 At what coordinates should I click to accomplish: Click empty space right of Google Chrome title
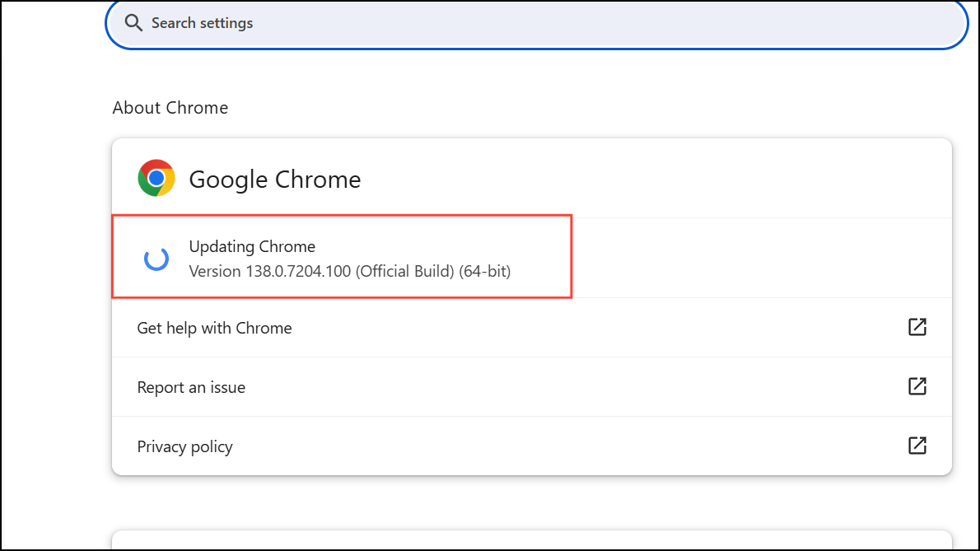[659, 180]
